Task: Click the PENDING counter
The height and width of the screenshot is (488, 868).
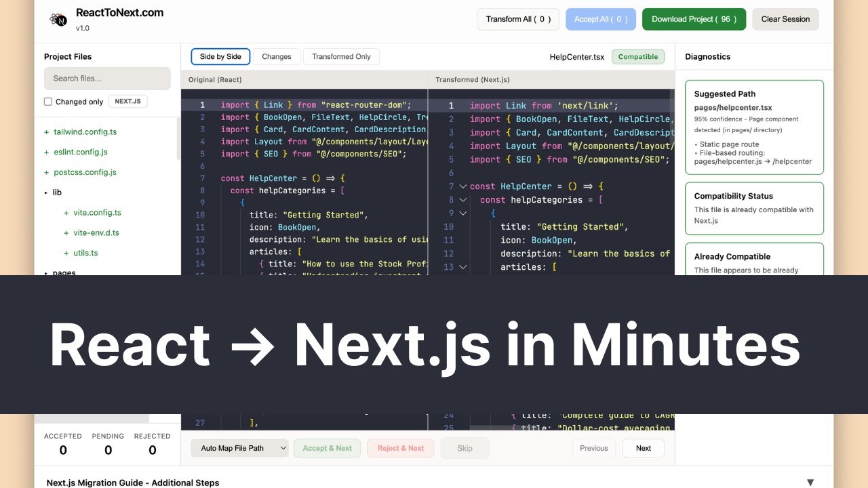Action: (108, 445)
